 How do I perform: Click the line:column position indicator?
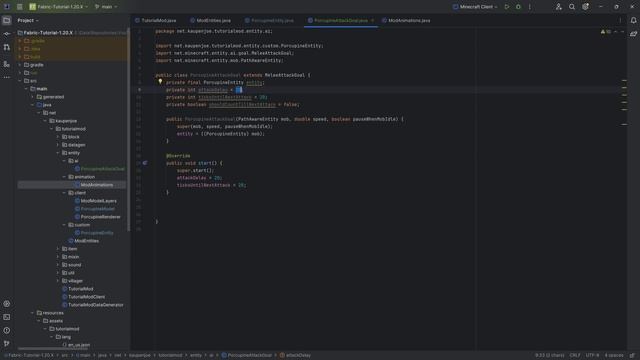[x=549, y=356]
